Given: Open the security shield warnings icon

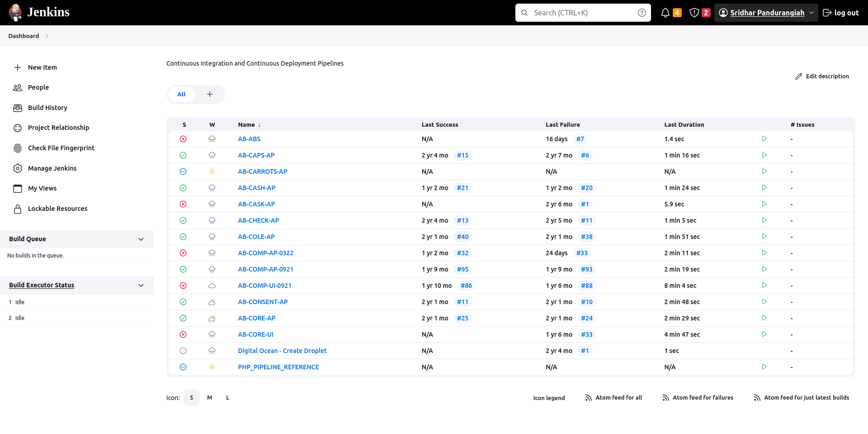Looking at the screenshot, I should [694, 13].
